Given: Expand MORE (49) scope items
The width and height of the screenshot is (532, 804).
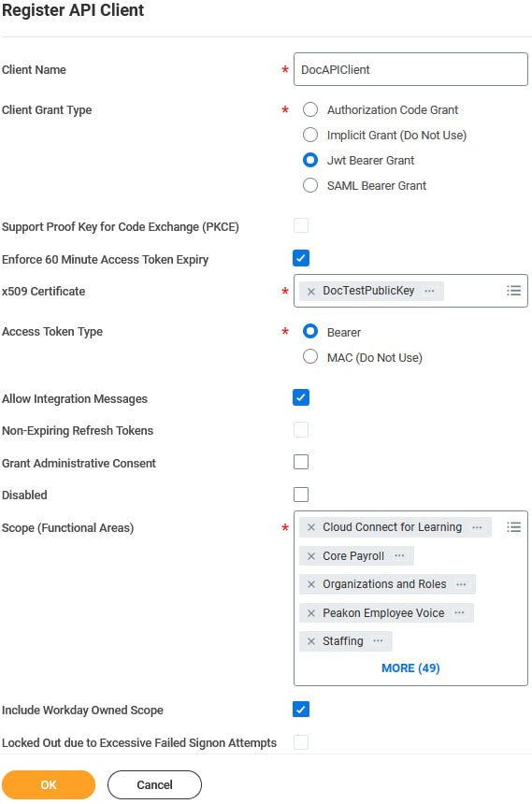Looking at the screenshot, I should point(410,668).
